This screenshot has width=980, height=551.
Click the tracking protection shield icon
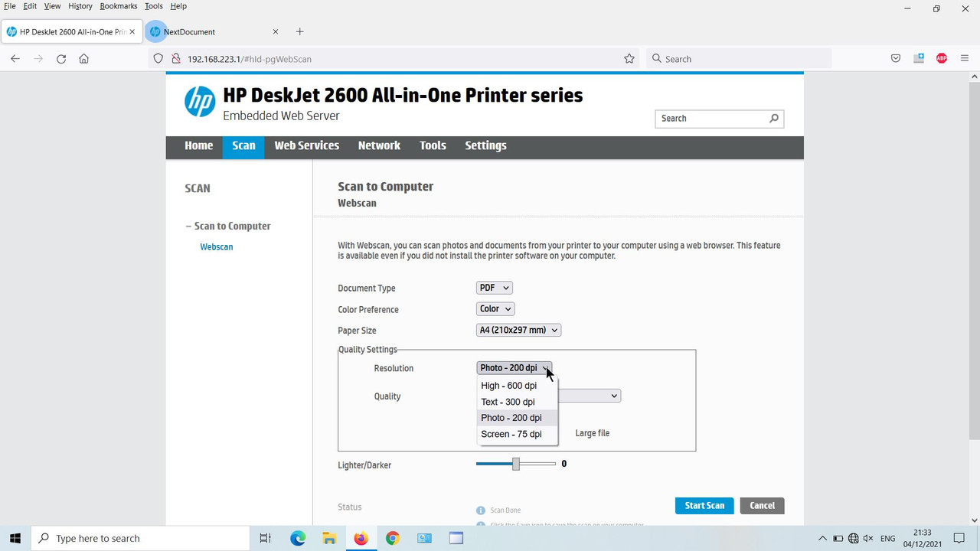tap(158, 59)
